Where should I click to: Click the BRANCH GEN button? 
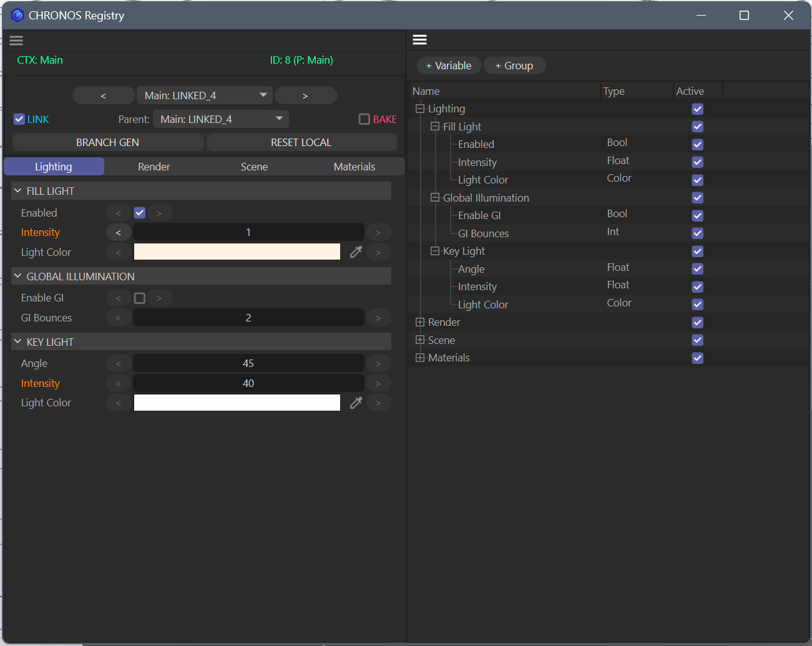108,142
